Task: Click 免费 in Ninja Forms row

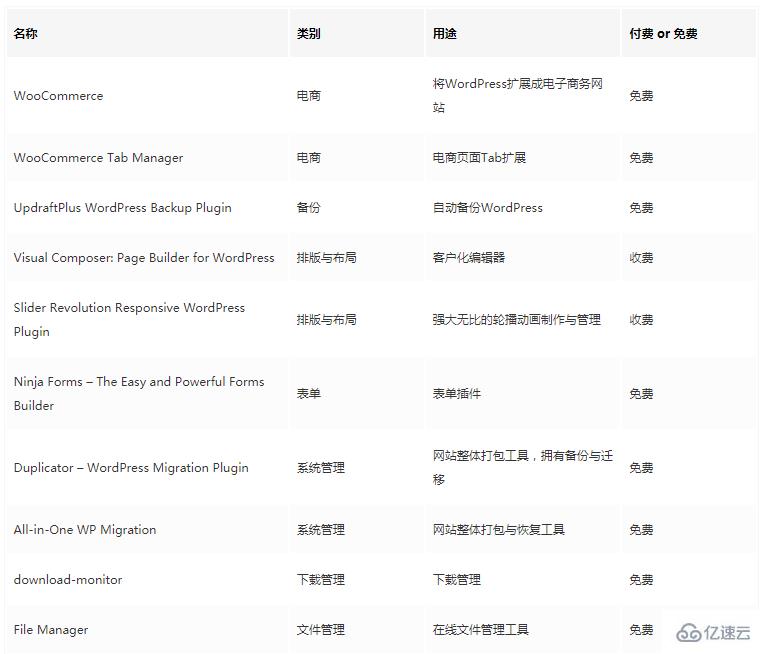Action: (x=641, y=394)
